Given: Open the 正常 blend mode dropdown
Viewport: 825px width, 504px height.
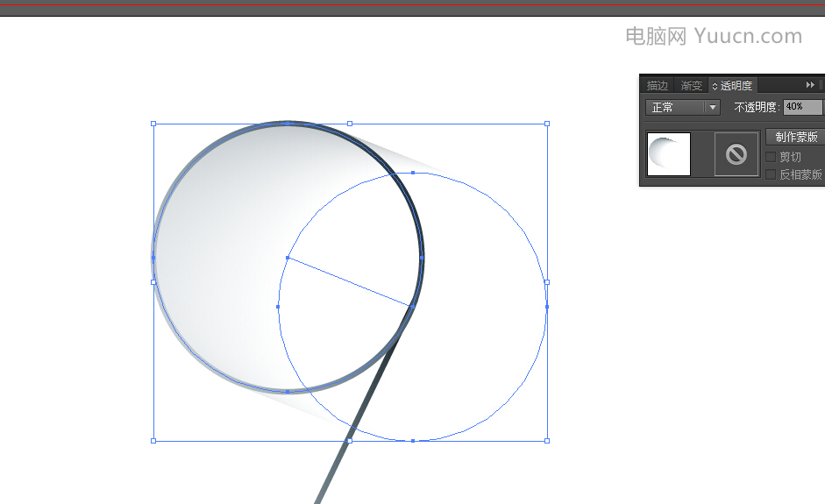Looking at the screenshot, I should point(682,107).
